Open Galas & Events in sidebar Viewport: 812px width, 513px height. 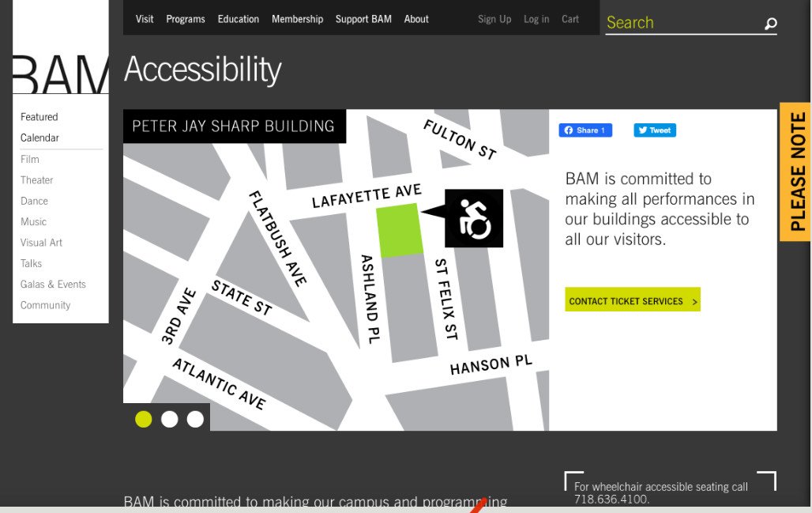coord(53,284)
